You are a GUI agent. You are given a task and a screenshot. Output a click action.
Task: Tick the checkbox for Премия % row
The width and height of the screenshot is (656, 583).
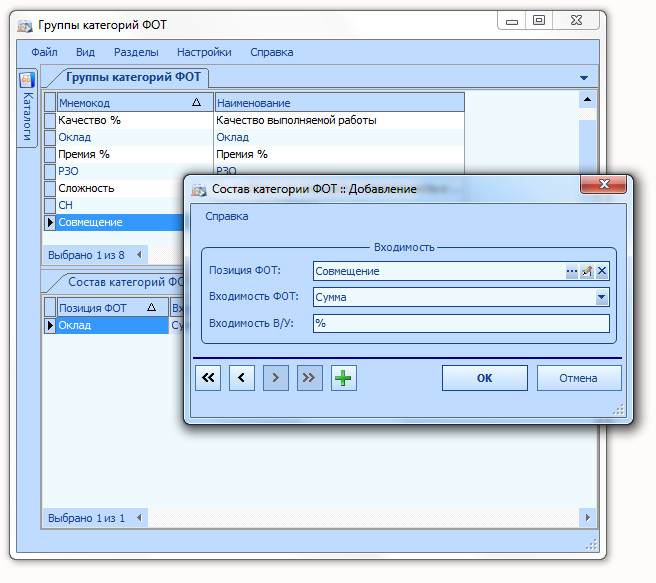[50, 155]
